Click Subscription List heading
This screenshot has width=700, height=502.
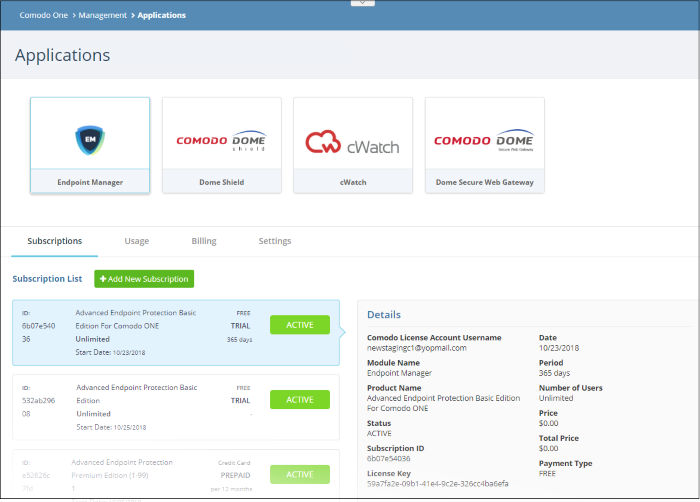(x=47, y=279)
